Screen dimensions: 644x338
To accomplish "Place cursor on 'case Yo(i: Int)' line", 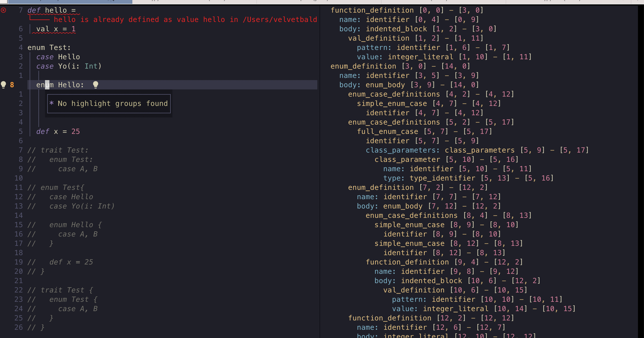I will coord(69,66).
